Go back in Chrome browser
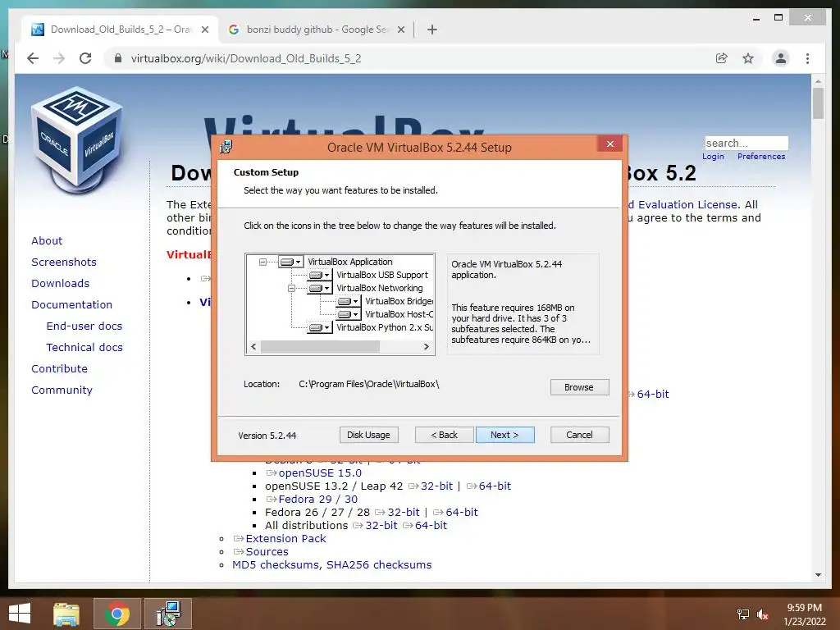The image size is (840, 630). click(x=33, y=58)
